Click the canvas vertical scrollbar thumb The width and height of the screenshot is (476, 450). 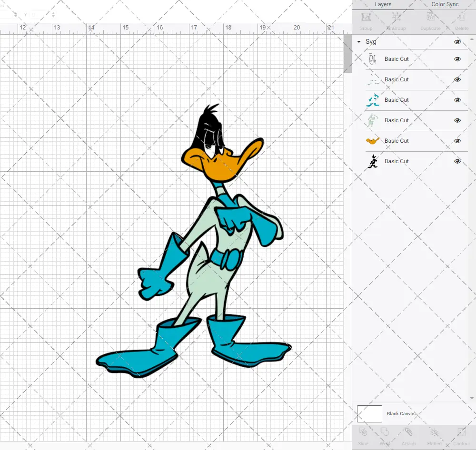347,54
